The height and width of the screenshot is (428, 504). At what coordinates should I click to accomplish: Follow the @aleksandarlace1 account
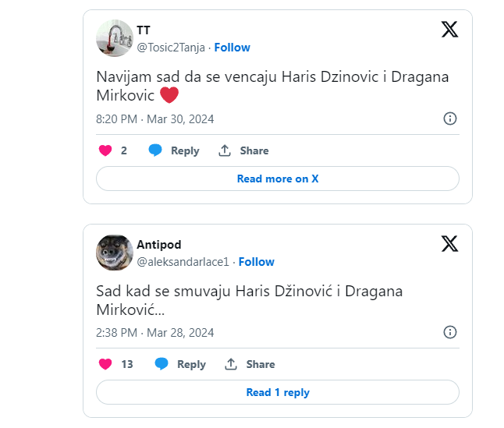[x=256, y=262]
